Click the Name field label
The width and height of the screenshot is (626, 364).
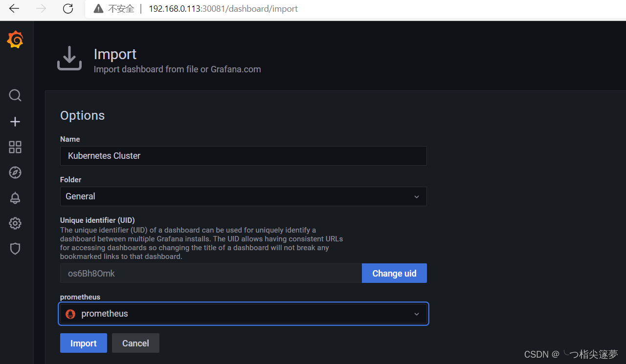[70, 139]
